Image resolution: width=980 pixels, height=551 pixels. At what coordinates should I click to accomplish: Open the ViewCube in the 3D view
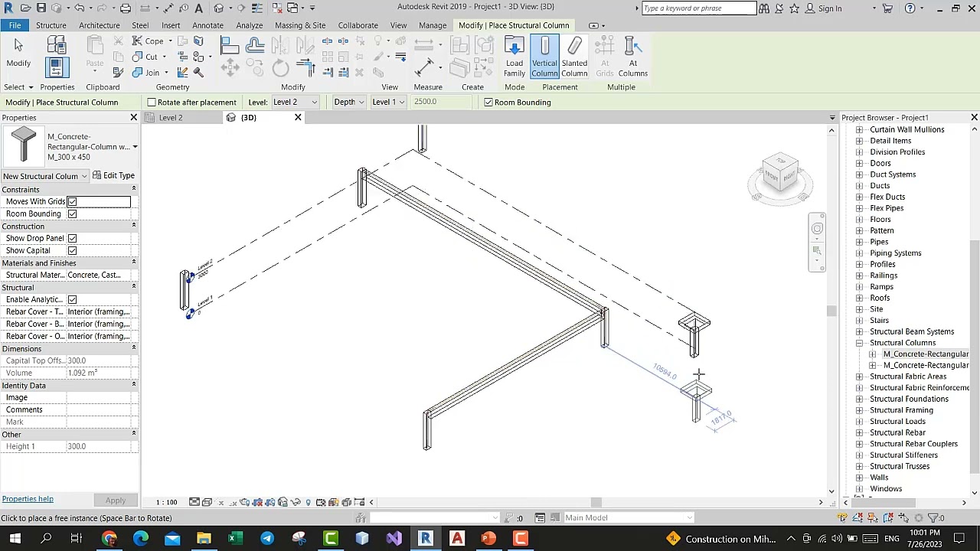(780, 177)
